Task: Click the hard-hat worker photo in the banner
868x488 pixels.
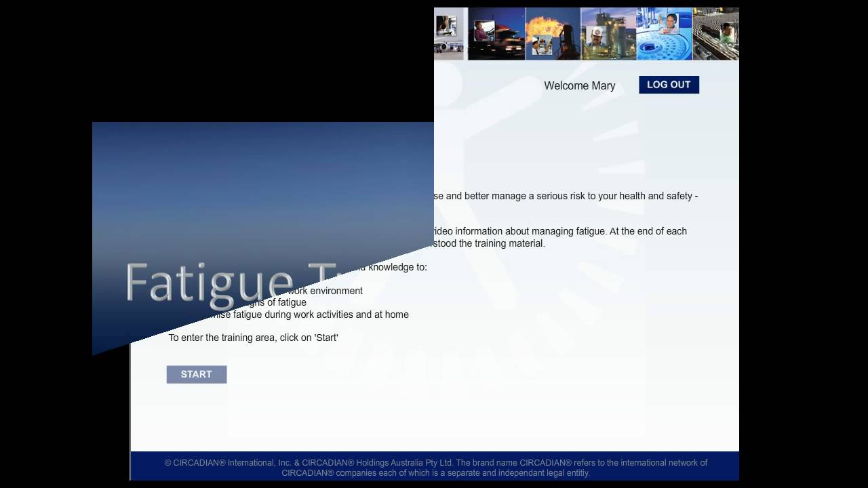Action: pos(608,34)
